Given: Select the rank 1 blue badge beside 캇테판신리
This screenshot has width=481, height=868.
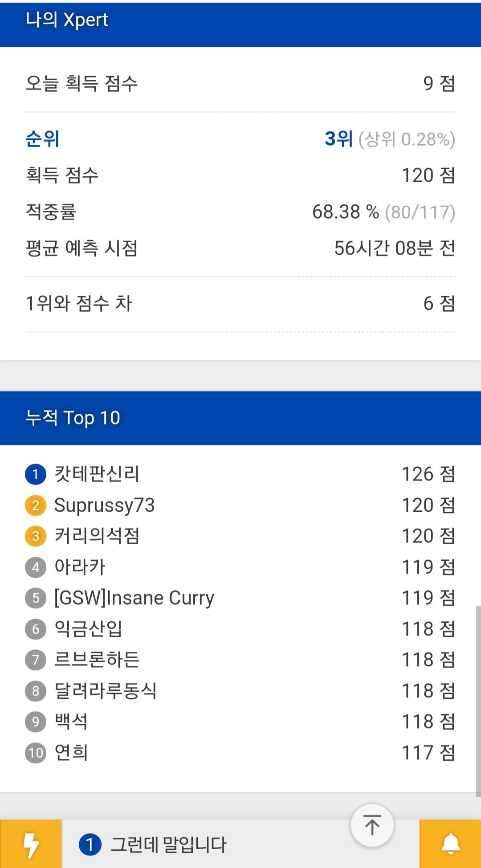Looking at the screenshot, I should [36, 474].
